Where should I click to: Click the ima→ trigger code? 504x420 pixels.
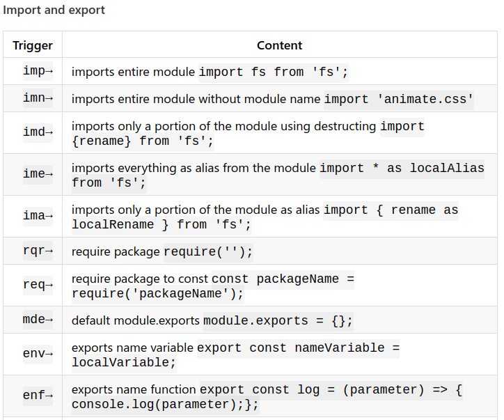[38, 216]
